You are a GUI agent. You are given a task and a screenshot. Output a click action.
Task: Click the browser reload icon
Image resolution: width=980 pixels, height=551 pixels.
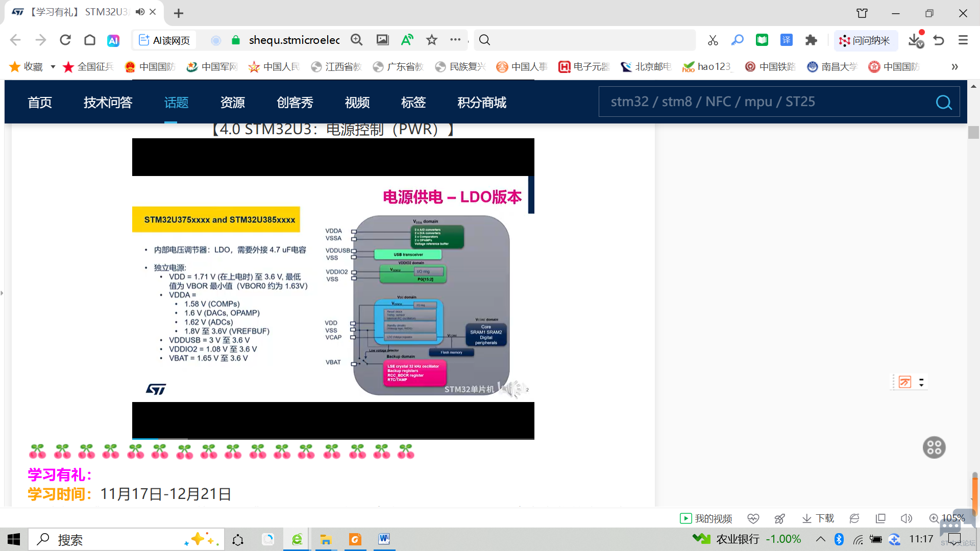pos(65,40)
